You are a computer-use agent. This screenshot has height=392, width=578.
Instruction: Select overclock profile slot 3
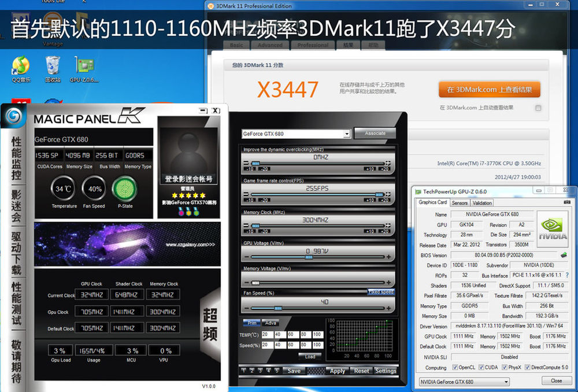tap(260, 370)
